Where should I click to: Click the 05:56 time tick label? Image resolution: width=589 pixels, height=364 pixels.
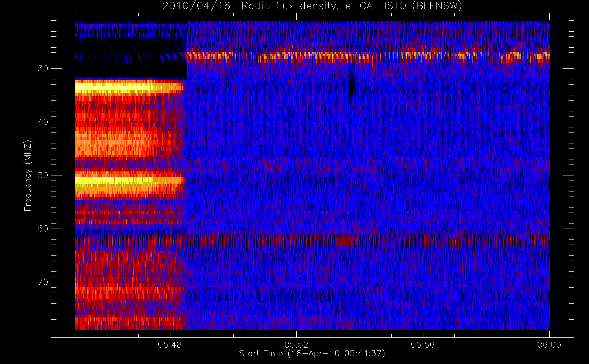pos(423,345)
